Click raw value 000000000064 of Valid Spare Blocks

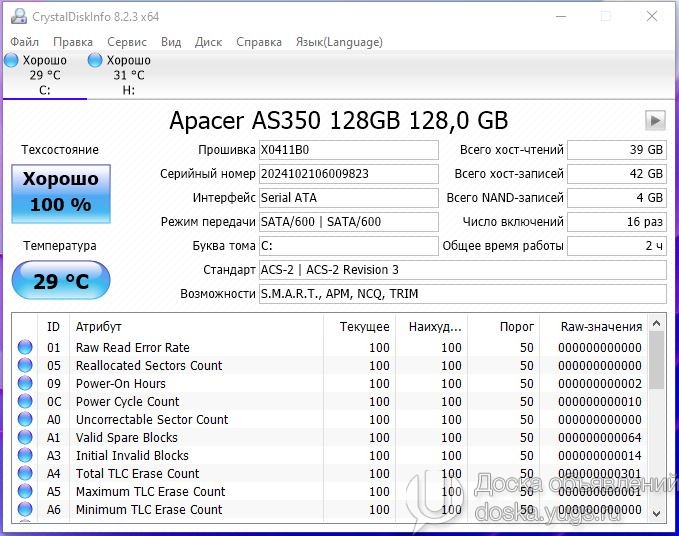pos(600,437)
